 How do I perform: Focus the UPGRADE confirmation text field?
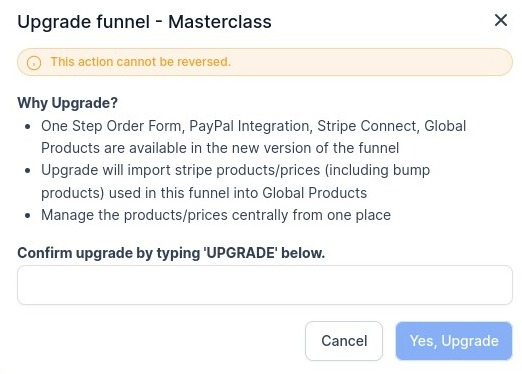pyautogui.click(x=265, y=285)
